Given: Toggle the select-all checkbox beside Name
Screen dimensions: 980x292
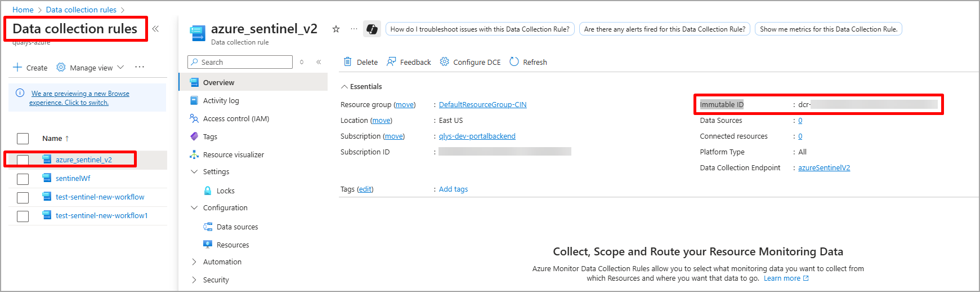Looking at the screenshot, I should (23, 139).
